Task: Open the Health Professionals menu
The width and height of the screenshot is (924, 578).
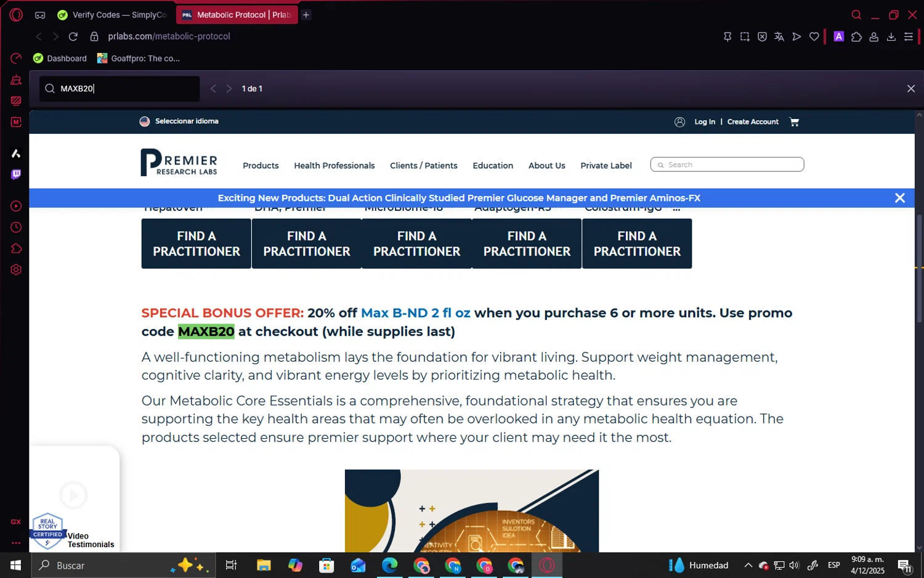Action: click(334, 166)
